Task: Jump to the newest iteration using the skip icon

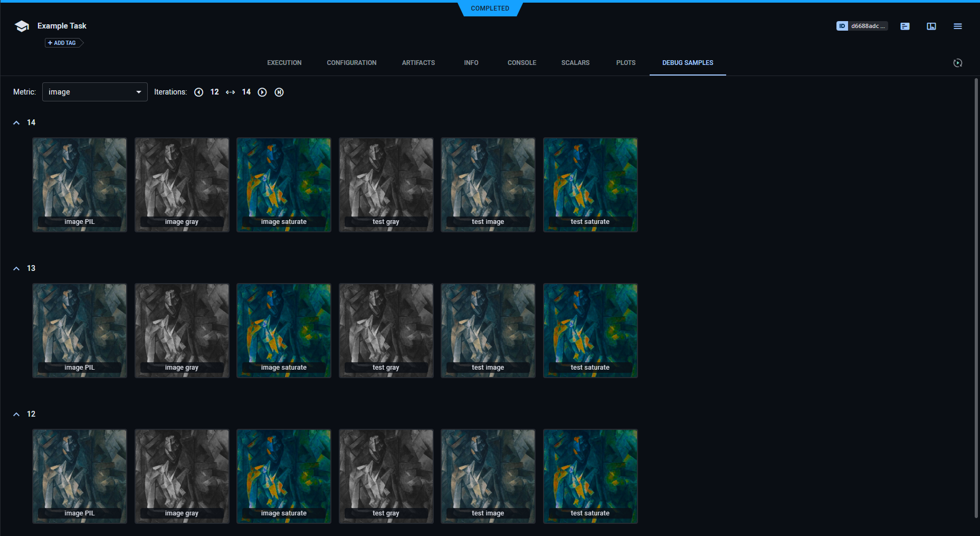Action: (279, 92)
